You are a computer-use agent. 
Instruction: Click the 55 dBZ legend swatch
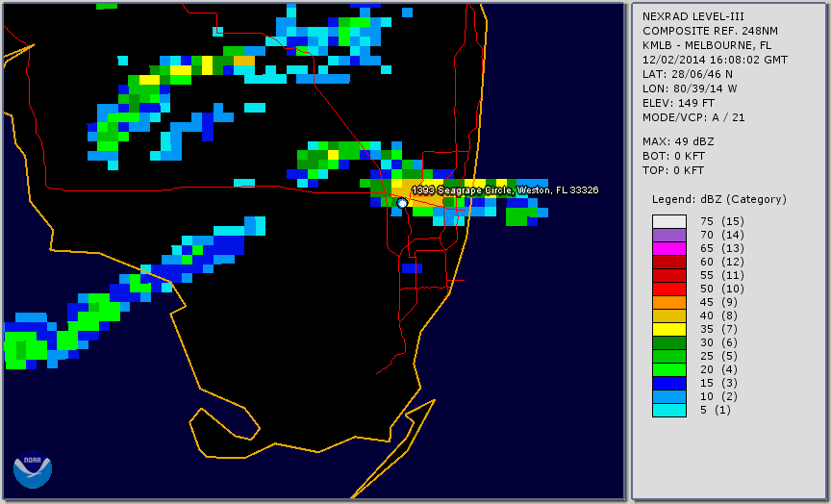[x=669, y=276]
